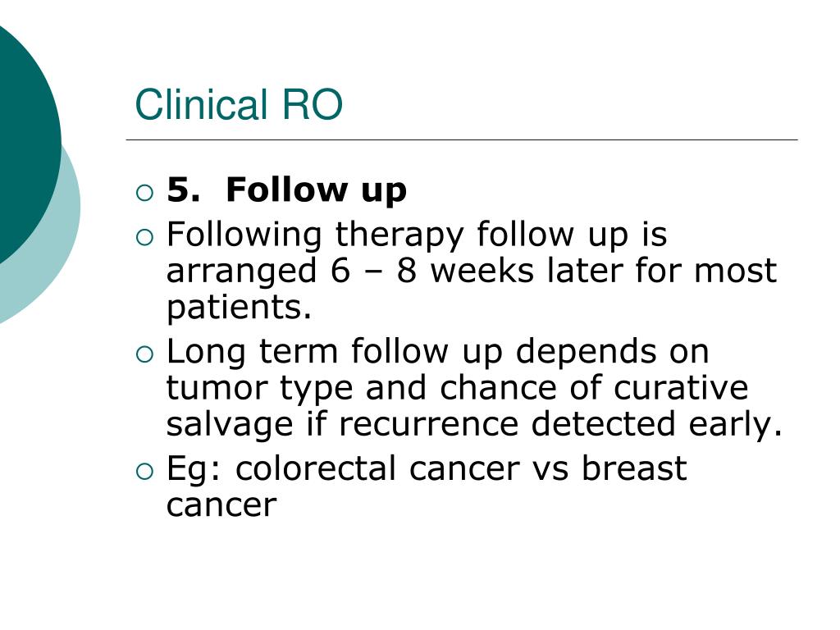Viewport: 840px width, 630px height.
Task: Click the final word 'cancer' on the last line
Action: coord(221,505)
